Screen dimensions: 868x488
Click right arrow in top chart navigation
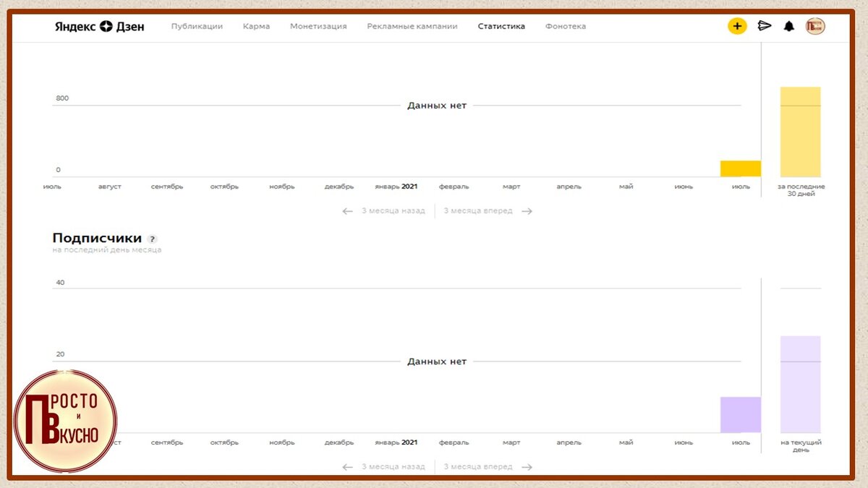527,211
